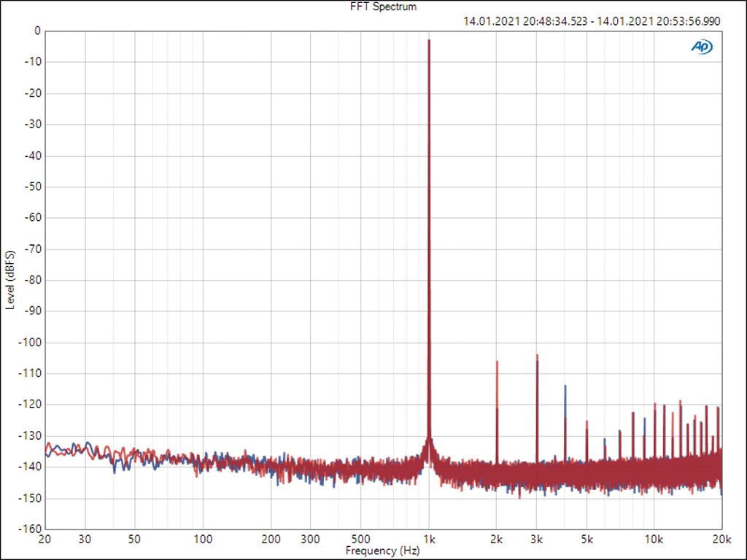
Task: Select the FFT Spectrum title
Action: pyautogui.click(x=383, y=7)
